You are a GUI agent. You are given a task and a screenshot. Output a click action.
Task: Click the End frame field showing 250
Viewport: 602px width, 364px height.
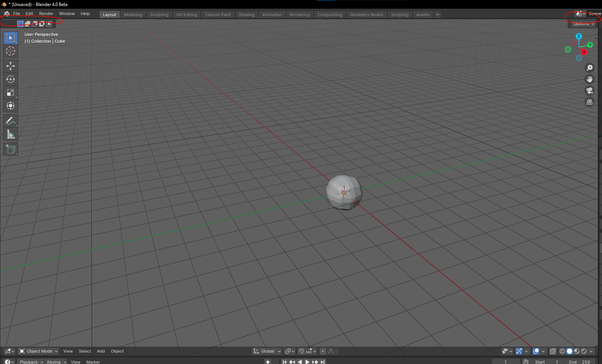(580, 362)
